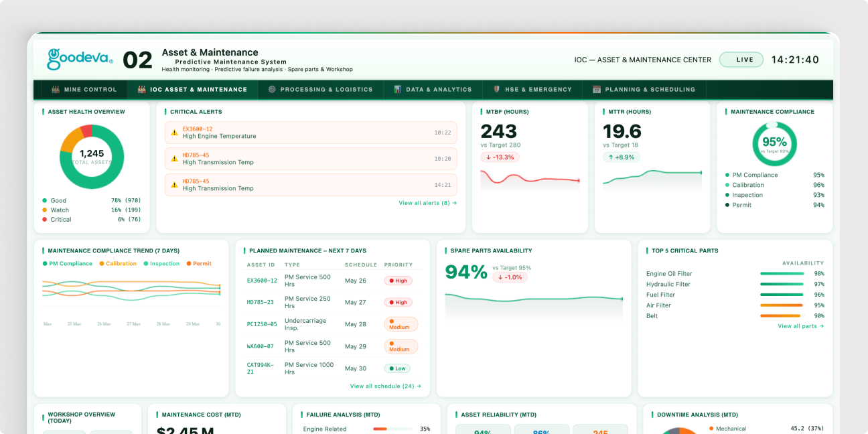
Task: Click the asset health donut chart
Action: point(92,157)
